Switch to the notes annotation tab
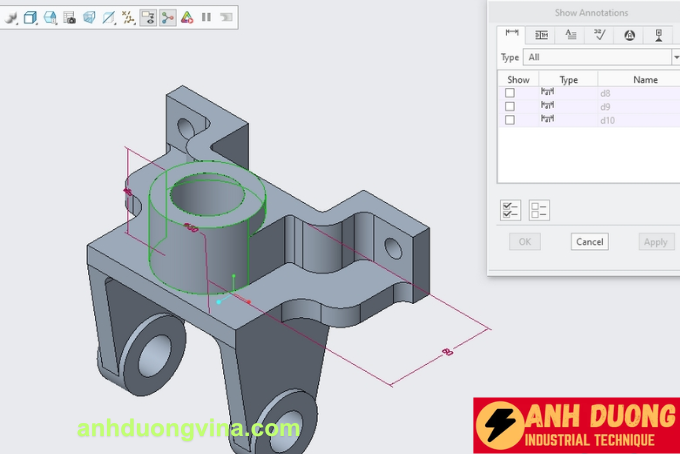This screenshot has height=454, width=680. point(571,35)
